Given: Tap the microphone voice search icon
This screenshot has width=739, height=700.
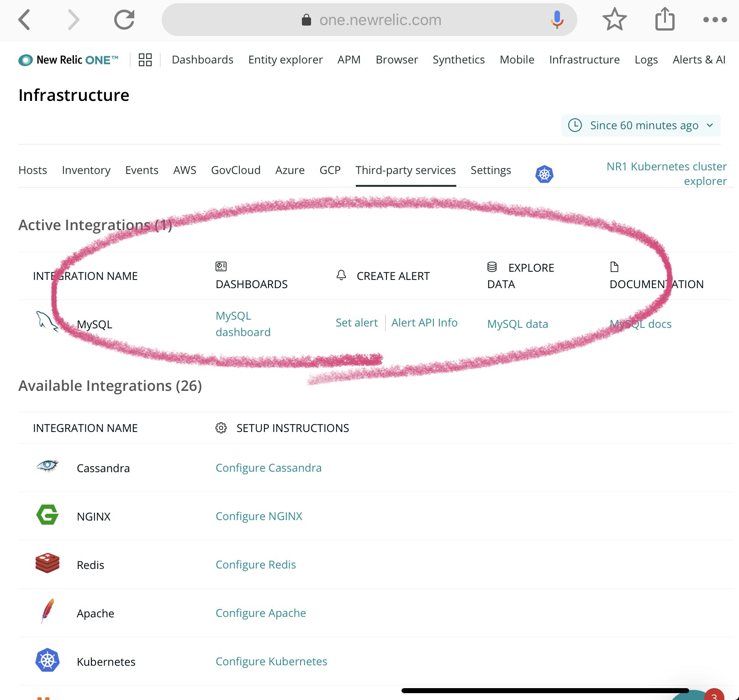Looking at the screenshot, I should (557, 20).
